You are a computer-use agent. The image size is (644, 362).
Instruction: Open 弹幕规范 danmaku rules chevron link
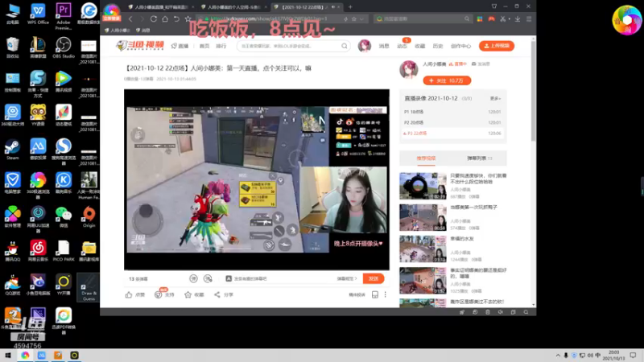click(x=347, y=278)
